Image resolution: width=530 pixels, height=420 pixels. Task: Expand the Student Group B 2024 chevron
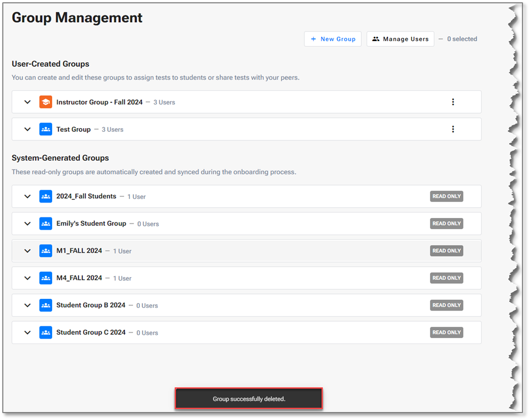[28, 306]
